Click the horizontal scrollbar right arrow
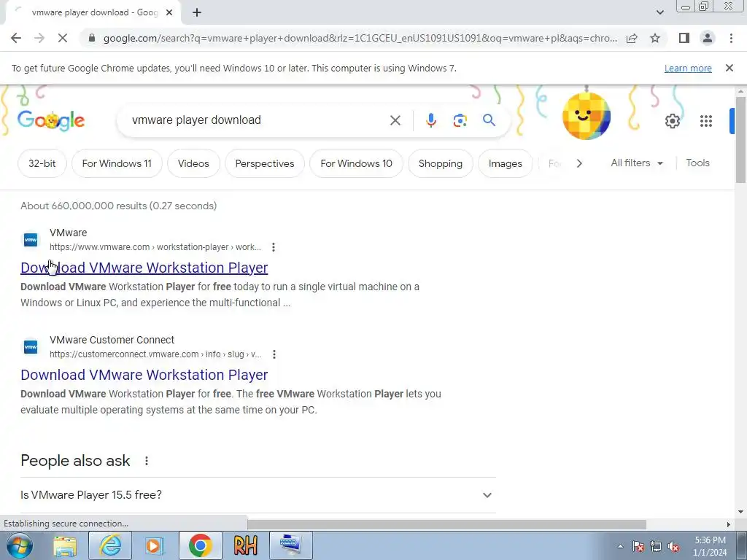This screenshot has width=747, height=560. coord(729,524)
